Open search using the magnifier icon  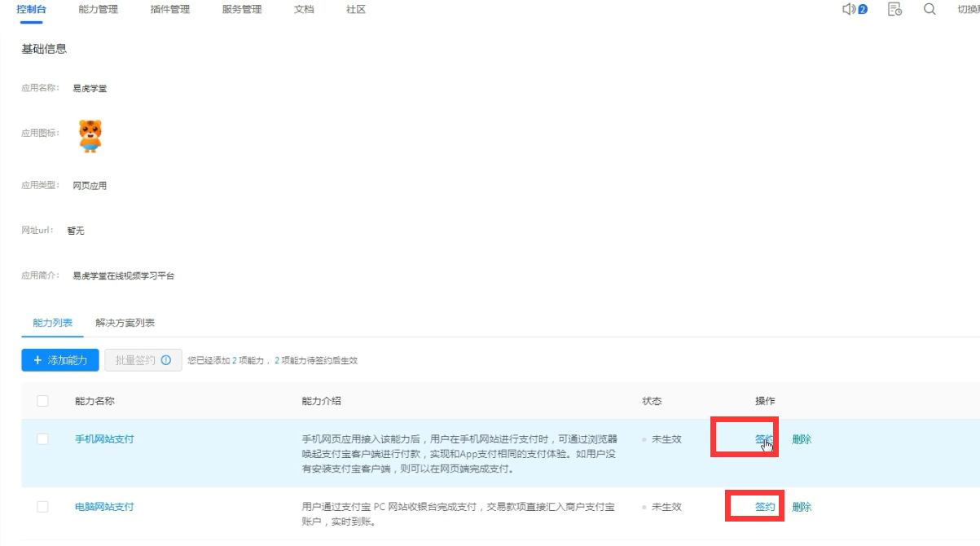coord(929,9)
